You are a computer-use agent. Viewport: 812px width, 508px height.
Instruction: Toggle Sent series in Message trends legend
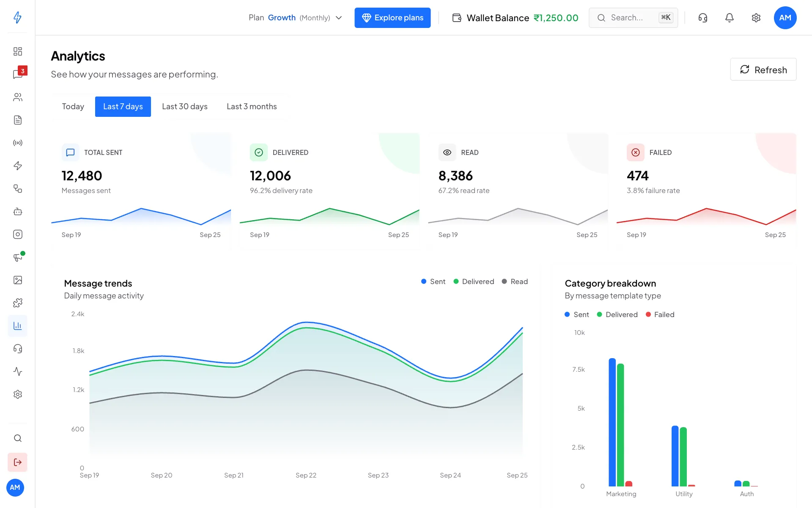tap(433, 282)
